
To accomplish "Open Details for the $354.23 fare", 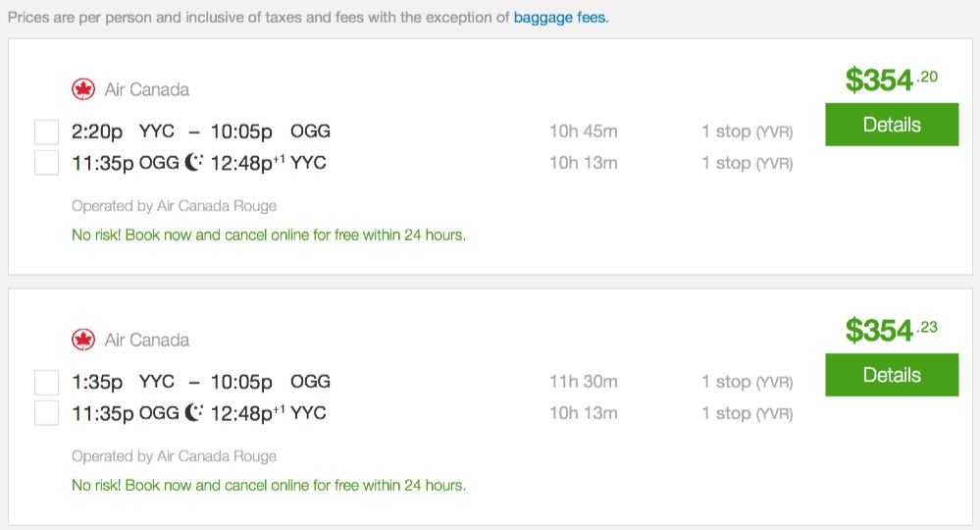I will 892,375.
